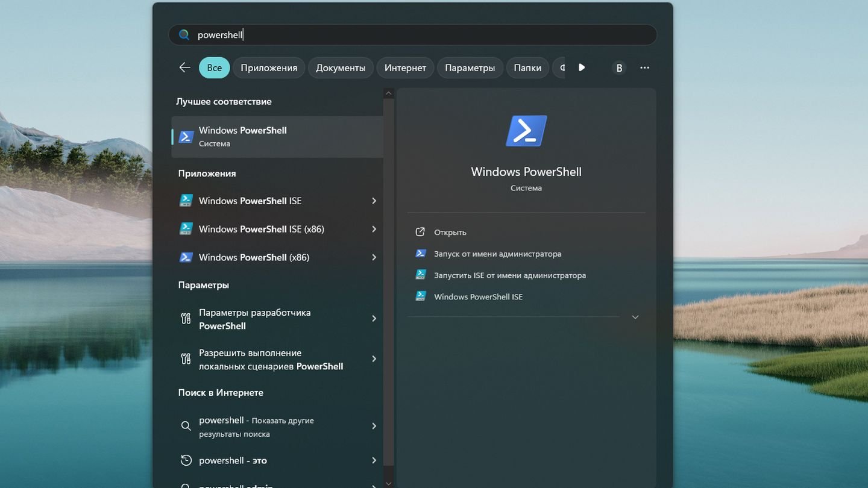Click the developer settings PowerShell icon
868x488 pixels.
tap(186, 319)
